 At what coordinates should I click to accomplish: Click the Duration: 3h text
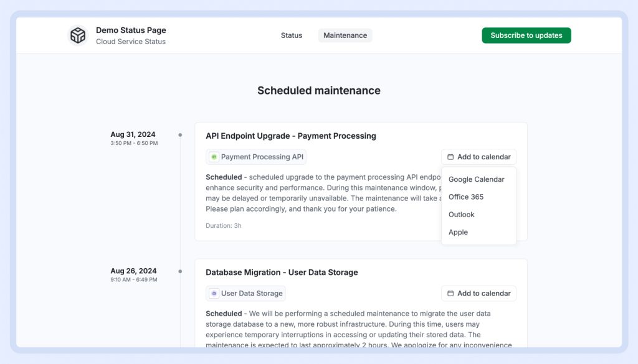click(223, 225)
